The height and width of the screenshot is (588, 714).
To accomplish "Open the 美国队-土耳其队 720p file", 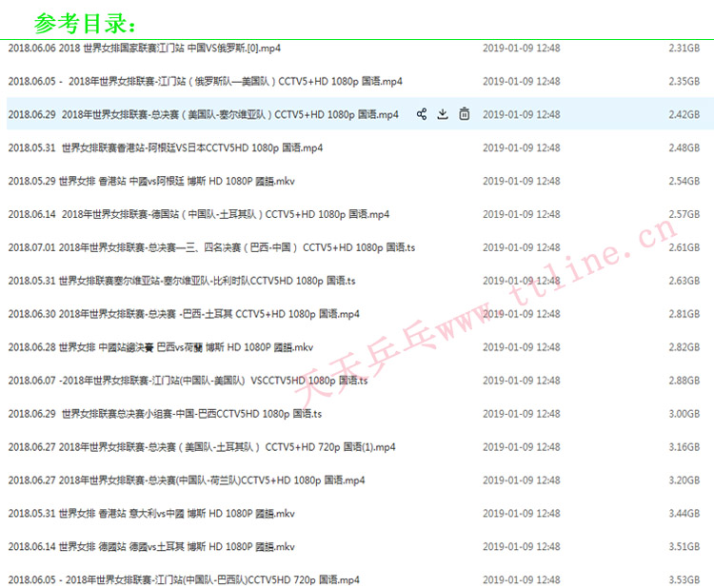I will (x=202, y=447).
